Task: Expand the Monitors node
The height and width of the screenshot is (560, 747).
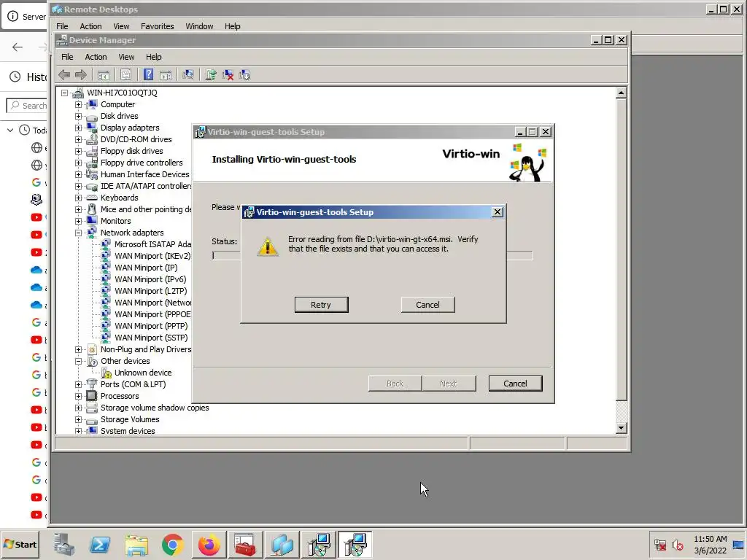Action: 78,221
